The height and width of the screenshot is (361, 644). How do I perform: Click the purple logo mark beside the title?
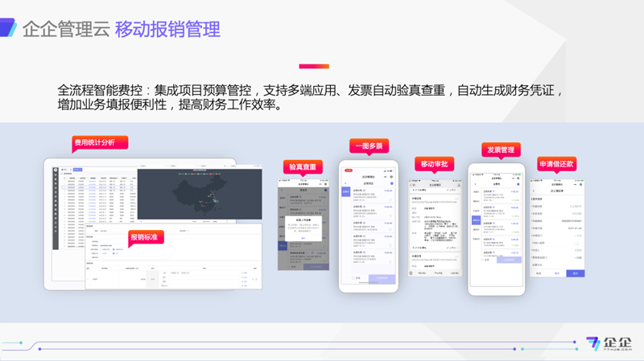pyautogui.click(x=8, y=29)
